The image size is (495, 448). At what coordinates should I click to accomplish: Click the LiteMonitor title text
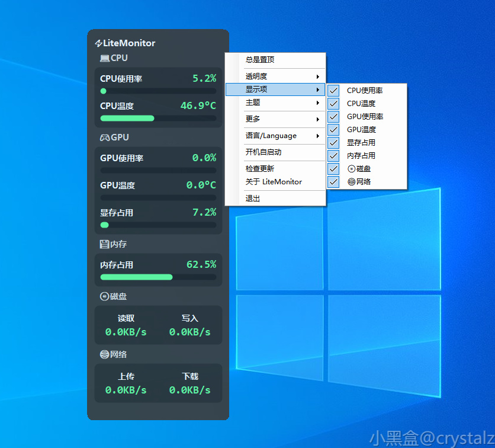pyautogui.click(x=129, y=43)
